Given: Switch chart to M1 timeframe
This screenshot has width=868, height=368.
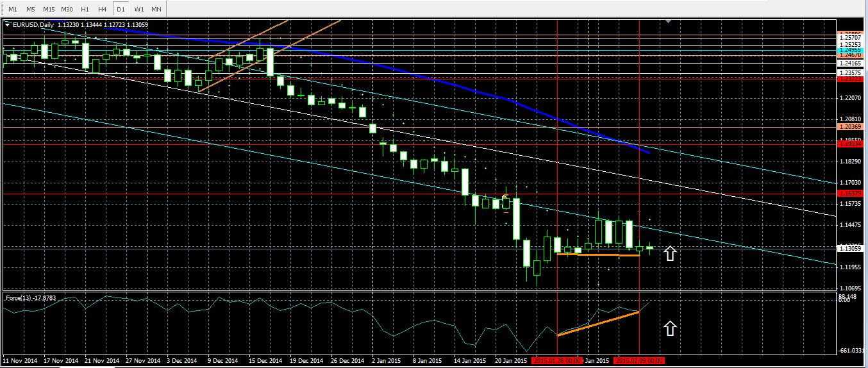Looking at the screenshot, I should (x=13, y=9).
